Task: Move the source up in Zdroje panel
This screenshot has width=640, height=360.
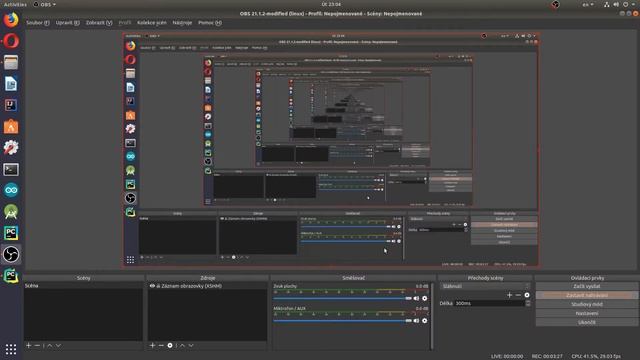Action: 182,345
